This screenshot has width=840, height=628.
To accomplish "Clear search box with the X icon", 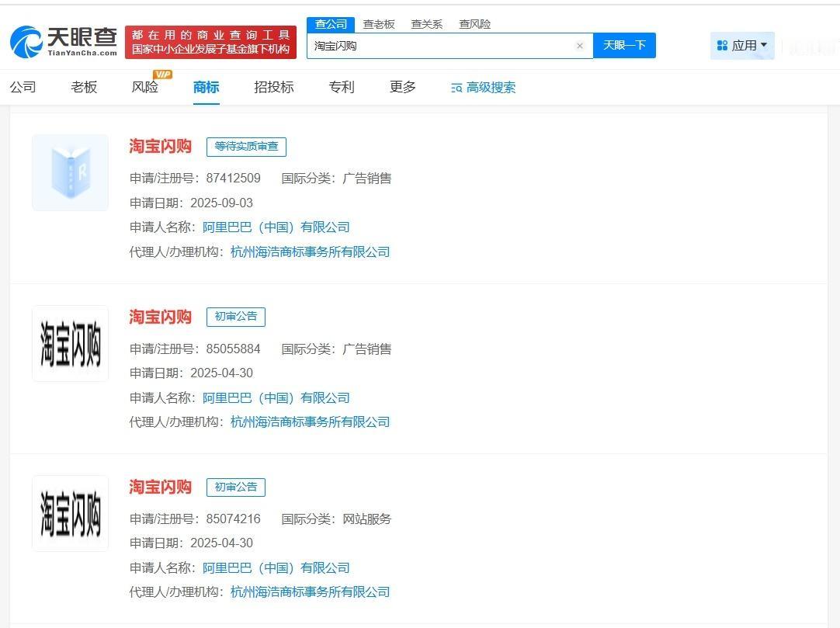I will 580,46.
